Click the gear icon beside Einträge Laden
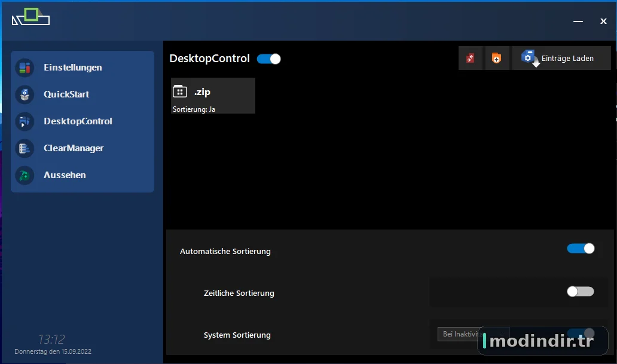Screen dimensions: 617x364 [529, 58]
